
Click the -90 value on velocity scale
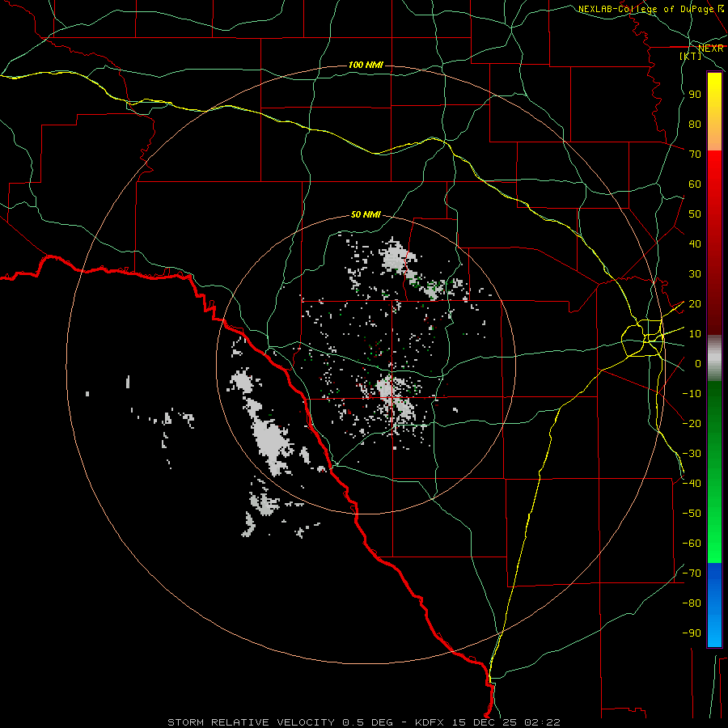692,633
